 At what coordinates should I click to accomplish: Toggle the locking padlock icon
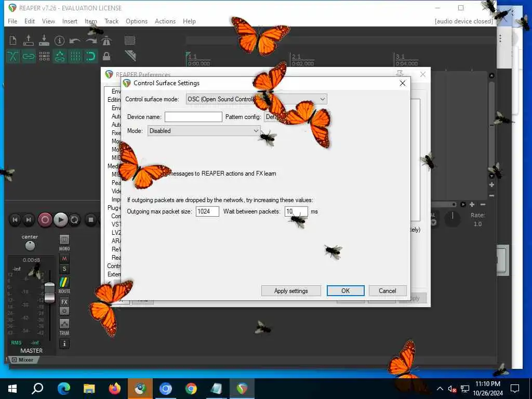(x=106, y=56)
